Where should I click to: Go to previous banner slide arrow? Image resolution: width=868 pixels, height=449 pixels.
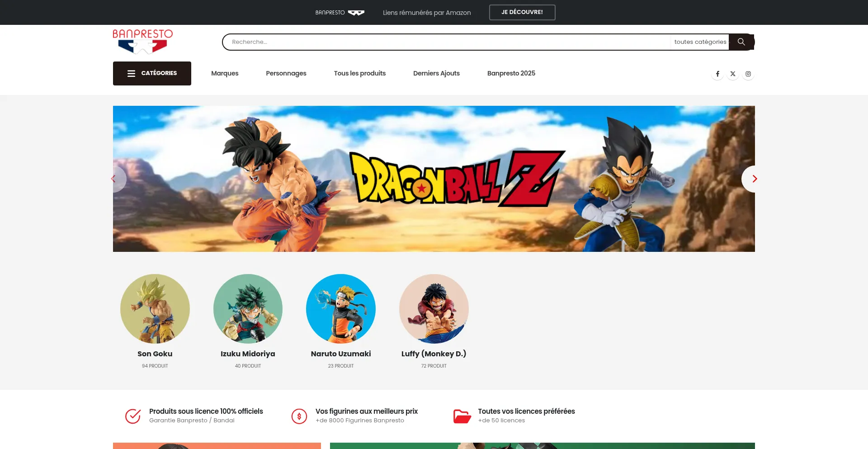click(114, 179)
